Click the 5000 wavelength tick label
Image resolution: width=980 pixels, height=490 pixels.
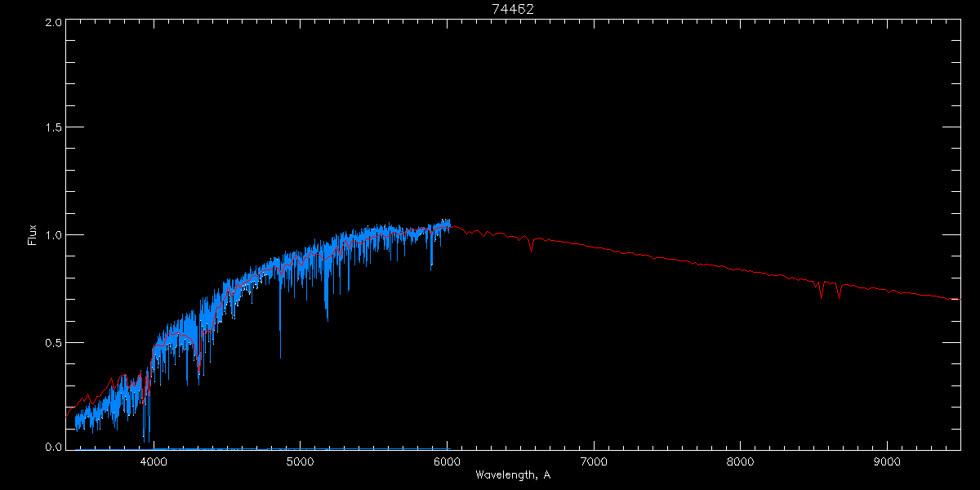pos(300,461)
